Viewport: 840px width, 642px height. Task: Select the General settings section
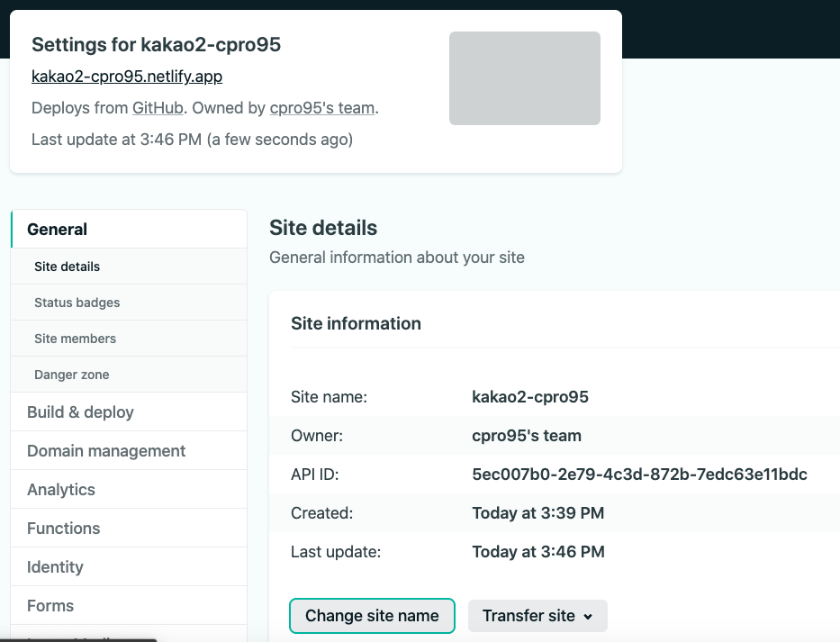click(x=129, y=230)
